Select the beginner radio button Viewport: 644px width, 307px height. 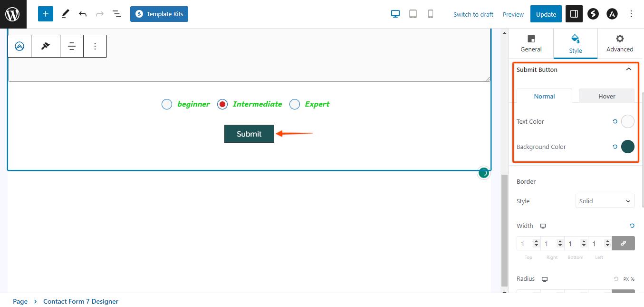click(x=167, y=104)
